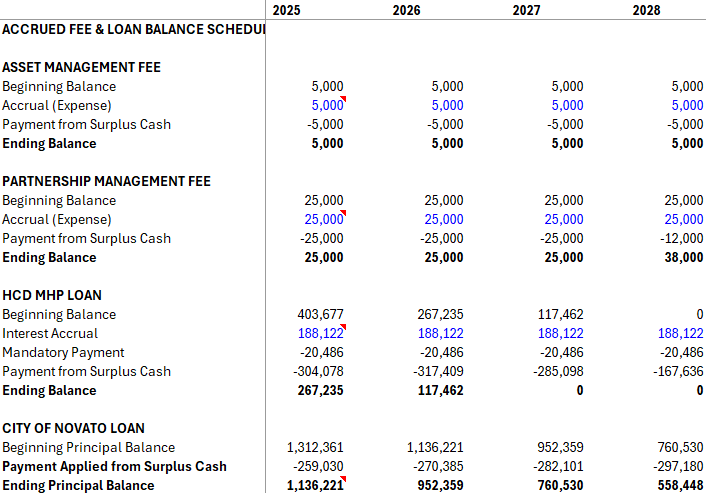
Task: Select bold 760,530 ending principal for 2027
Action: (x=560, y=485)
